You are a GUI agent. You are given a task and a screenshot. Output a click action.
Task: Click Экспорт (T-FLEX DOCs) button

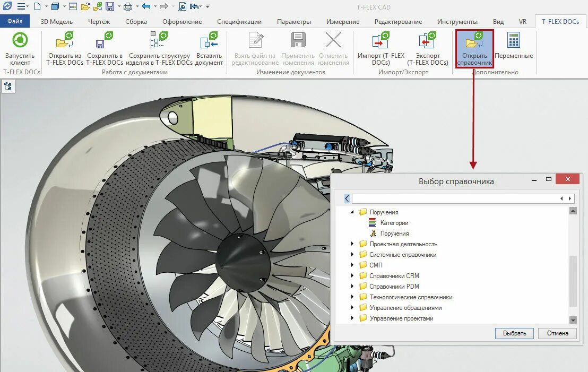[428, 49]
